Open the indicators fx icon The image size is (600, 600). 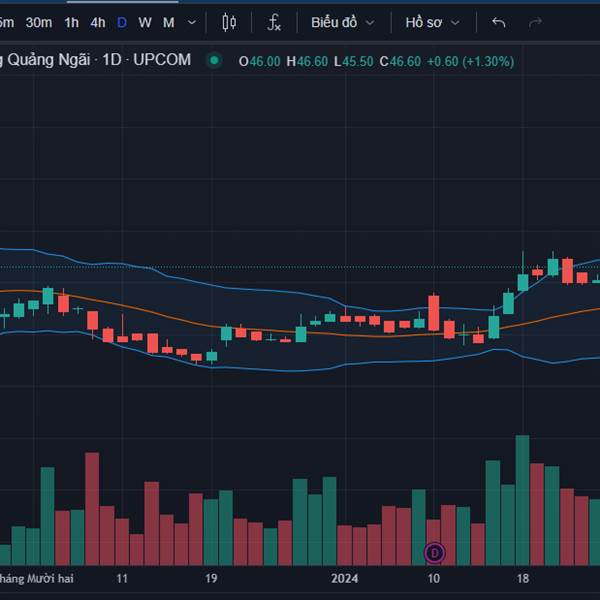tap(274, 23)
